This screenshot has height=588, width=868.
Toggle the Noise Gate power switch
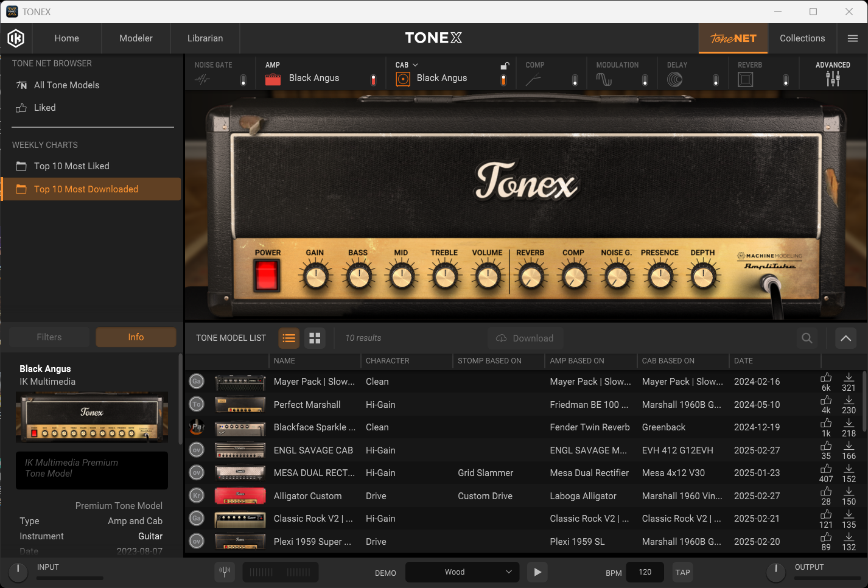[243, 80]
